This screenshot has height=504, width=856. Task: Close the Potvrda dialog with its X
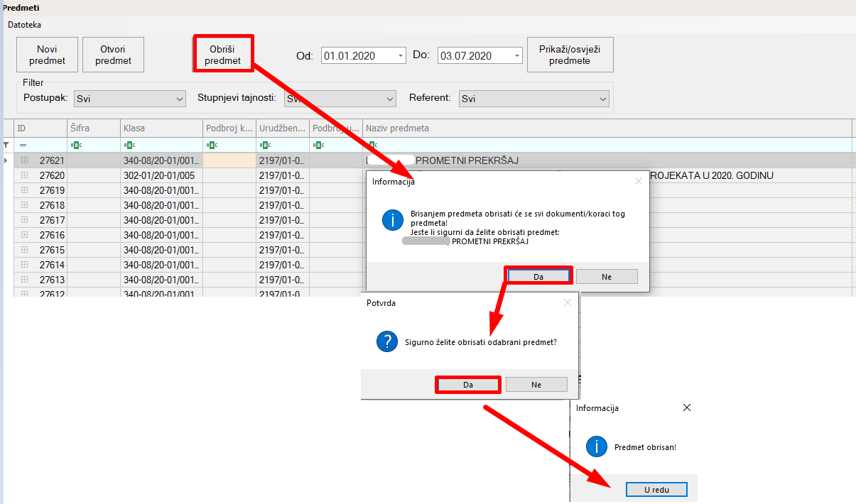click(567, 302)
